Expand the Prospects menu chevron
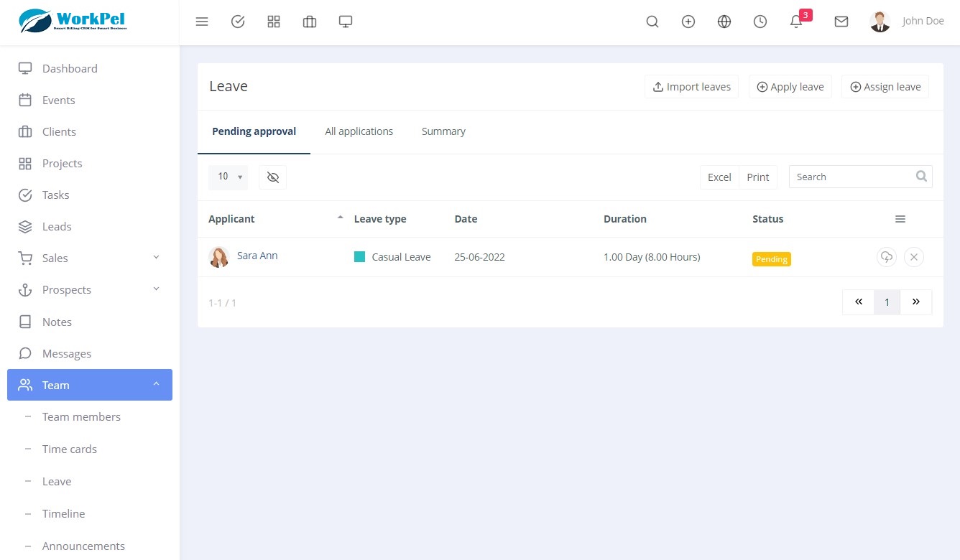This screenshot has height=560, width=960. click(x=156, y=289)
